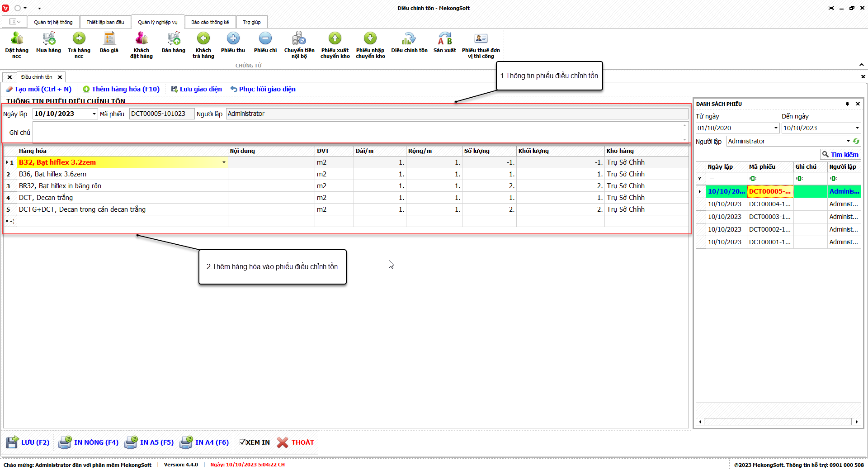The width and height of the screenshot is (868, 470).
Task: Click the Tìm kiếm search button
Action: 840,155
